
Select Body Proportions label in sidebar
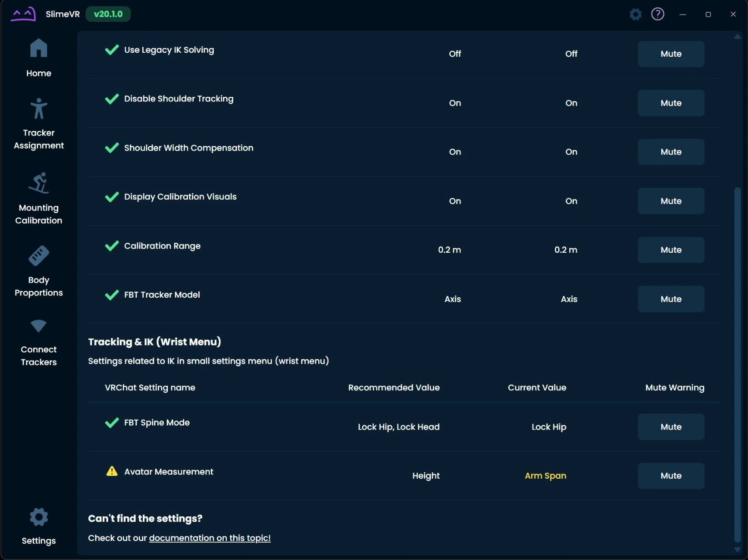(39, 286)
